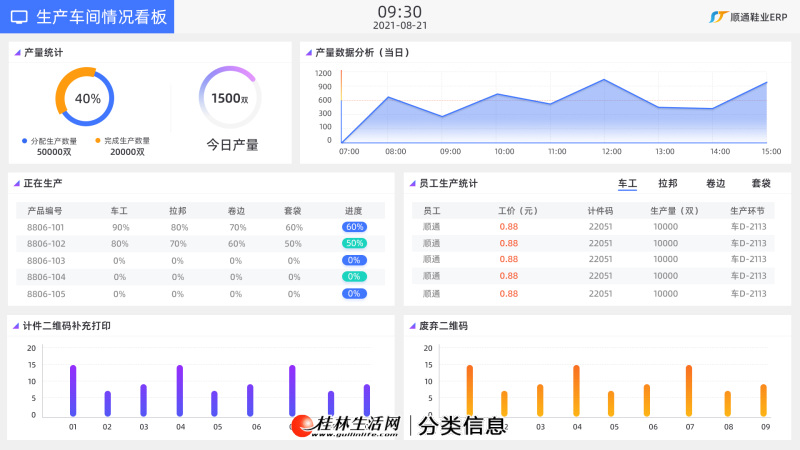The width and height of the screenshot is (800, 450).
Task: Click the triangle marker next to 产量统计
Action: click(17, 53)
